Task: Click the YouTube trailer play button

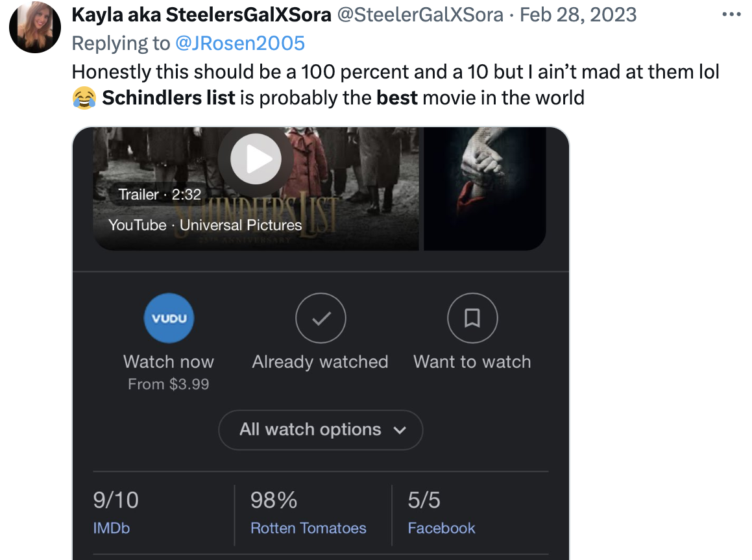Action: click(x=255, y=158)
